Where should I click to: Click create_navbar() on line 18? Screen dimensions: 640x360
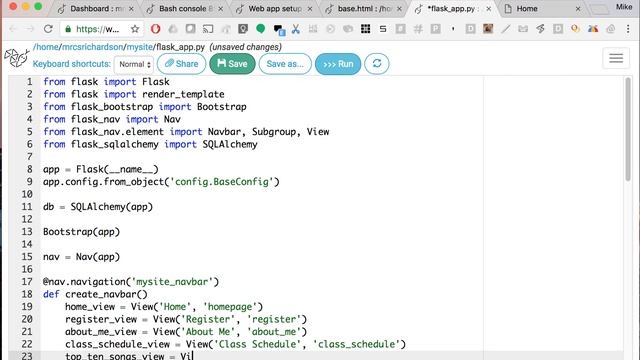point(106,294)
